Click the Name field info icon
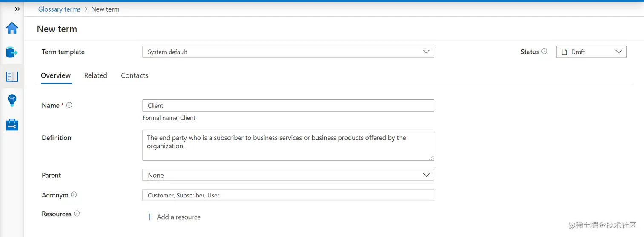This screenshot has width=644, height=237. coord(69,105)
